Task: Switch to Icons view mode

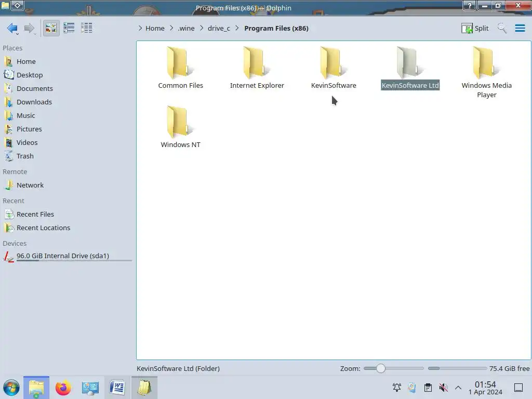Action: pyautogui.click(x=51, y=28)
